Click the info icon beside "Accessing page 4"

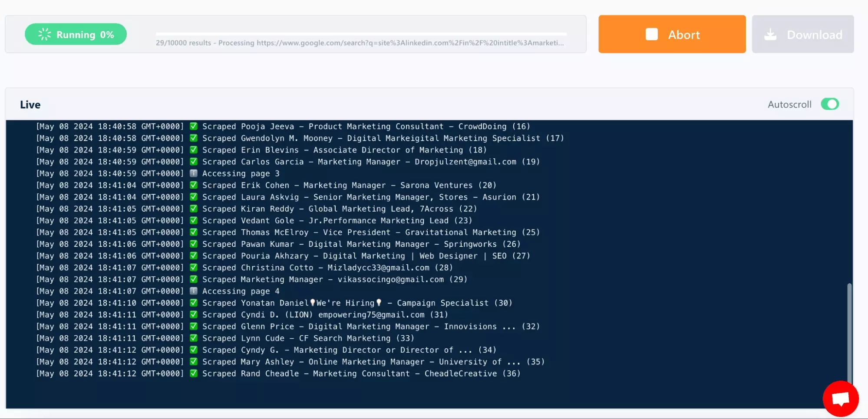click(193, 291)
